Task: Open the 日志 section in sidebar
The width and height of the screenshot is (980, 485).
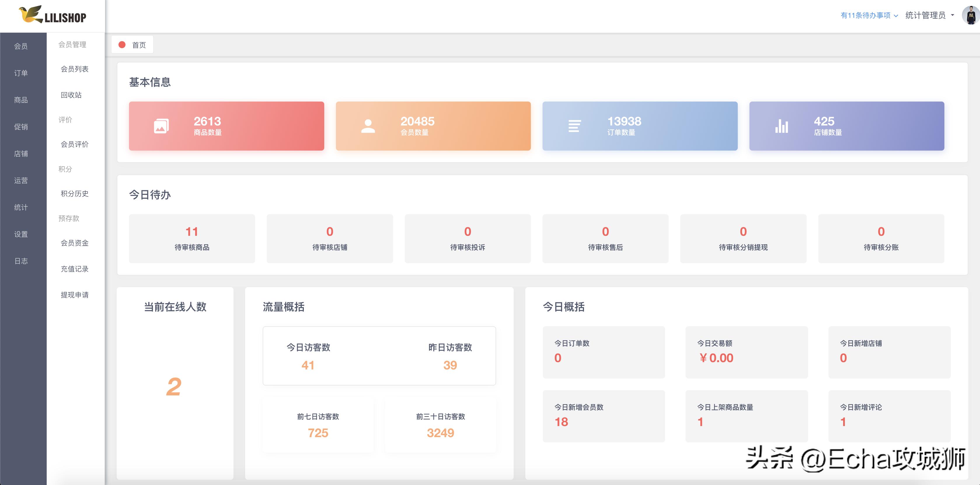Action: tap(21, 261)
